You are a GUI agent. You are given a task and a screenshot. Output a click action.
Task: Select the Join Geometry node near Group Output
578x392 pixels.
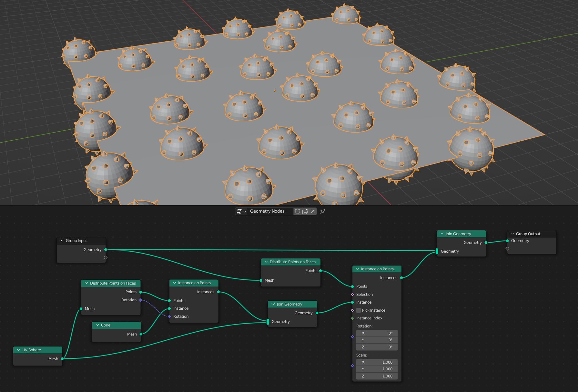[x=461, y=234]
